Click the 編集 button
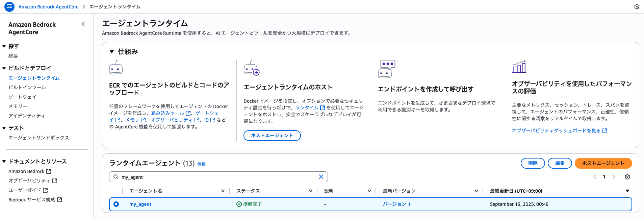Viewport: 644px width, 218px height. [560, 163]
